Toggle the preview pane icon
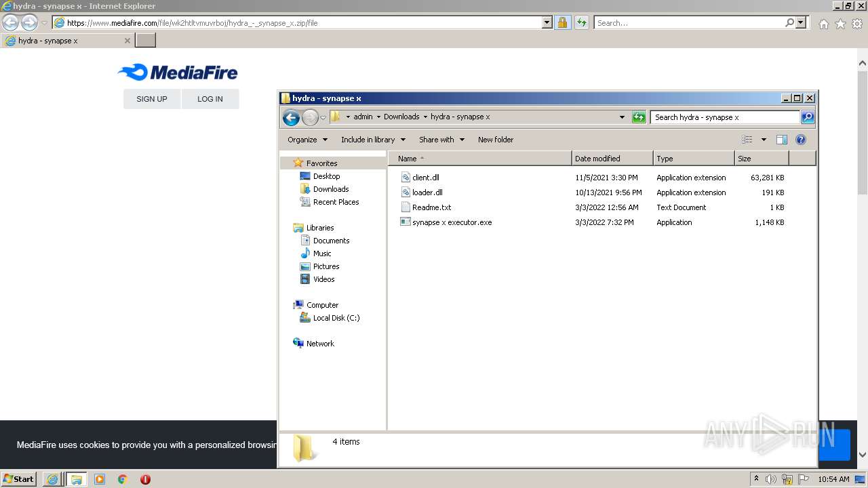Viewport: 868px width, 488px height. [x=782, y=140]
